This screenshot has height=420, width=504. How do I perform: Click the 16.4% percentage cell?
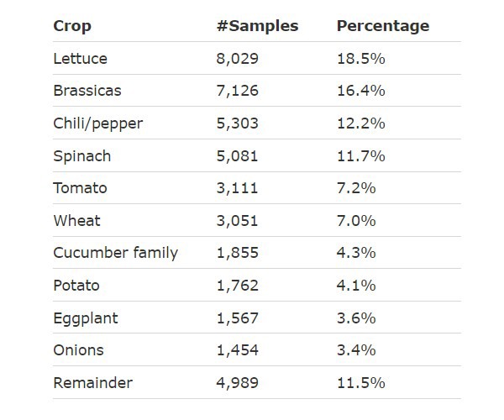[360, 91]
